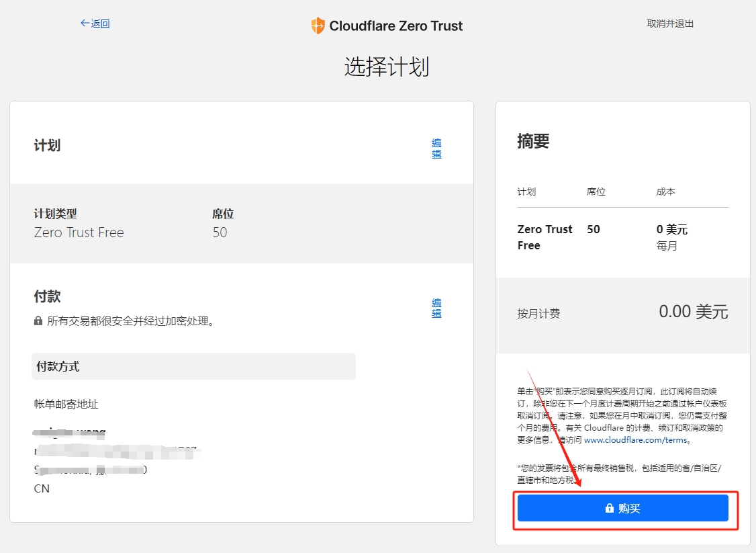Click the 帐单邮寄地址 label
This screenshot has height=553, width=756.
coord(66,405)
